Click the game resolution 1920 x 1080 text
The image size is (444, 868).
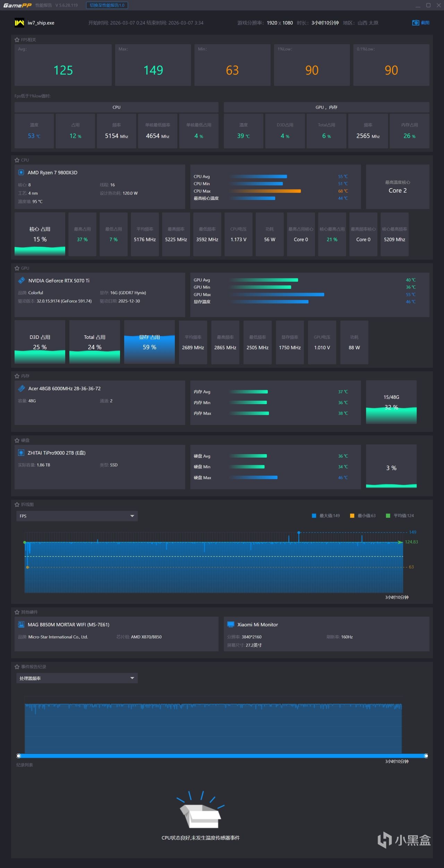pos(280,23)
